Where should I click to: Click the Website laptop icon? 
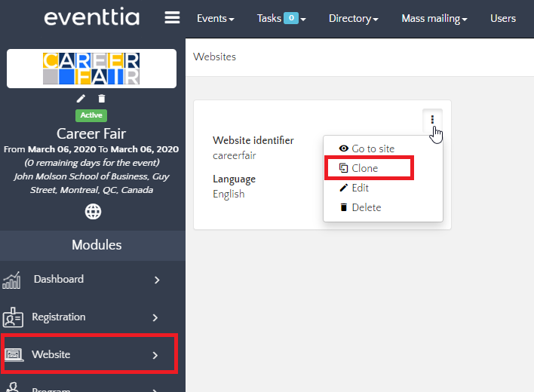pos(14,354)
